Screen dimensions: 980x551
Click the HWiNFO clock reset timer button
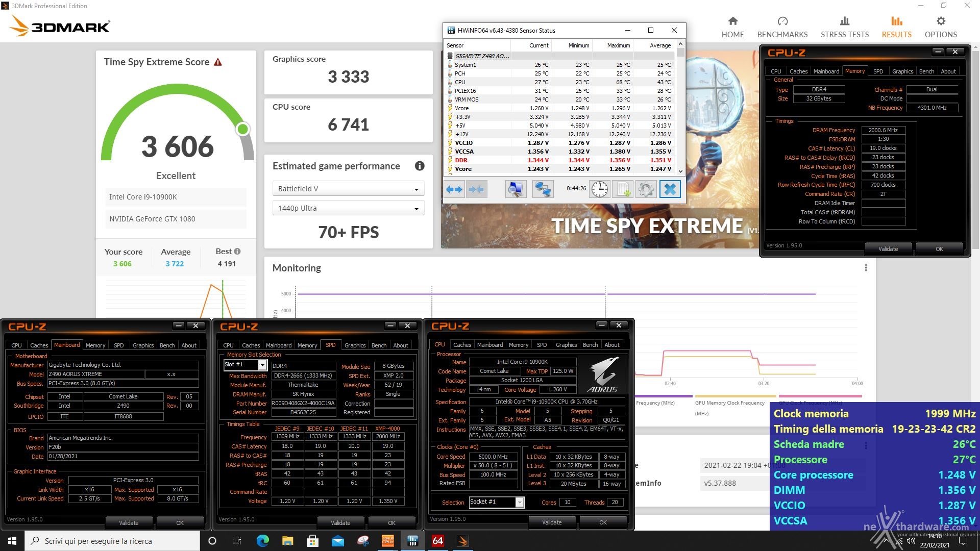[x=599, y=189]
